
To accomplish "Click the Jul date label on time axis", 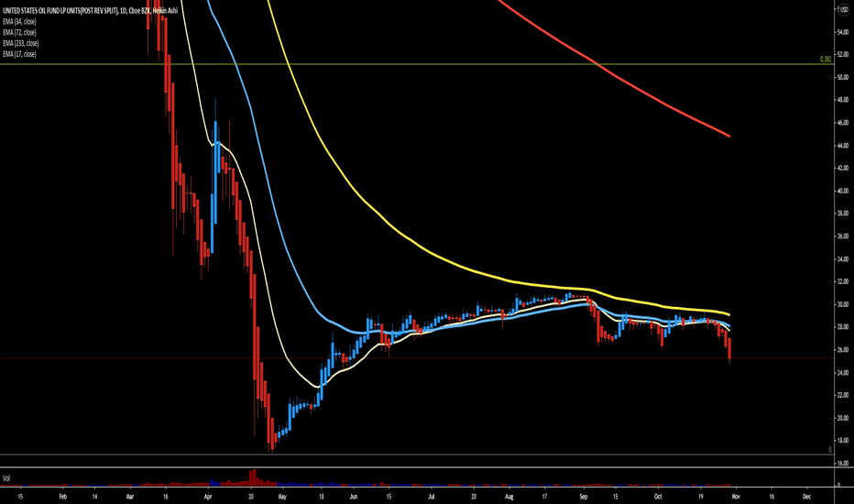I will 431,497.
